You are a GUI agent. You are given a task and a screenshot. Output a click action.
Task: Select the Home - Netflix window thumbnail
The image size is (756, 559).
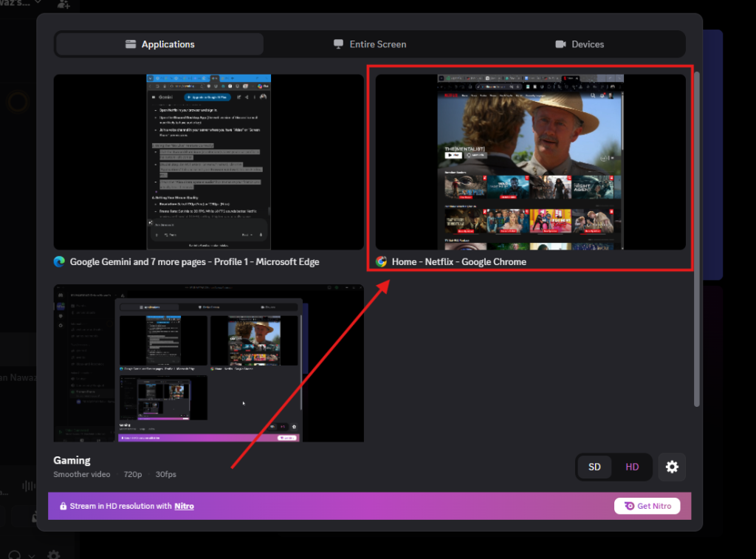[530, 162]
